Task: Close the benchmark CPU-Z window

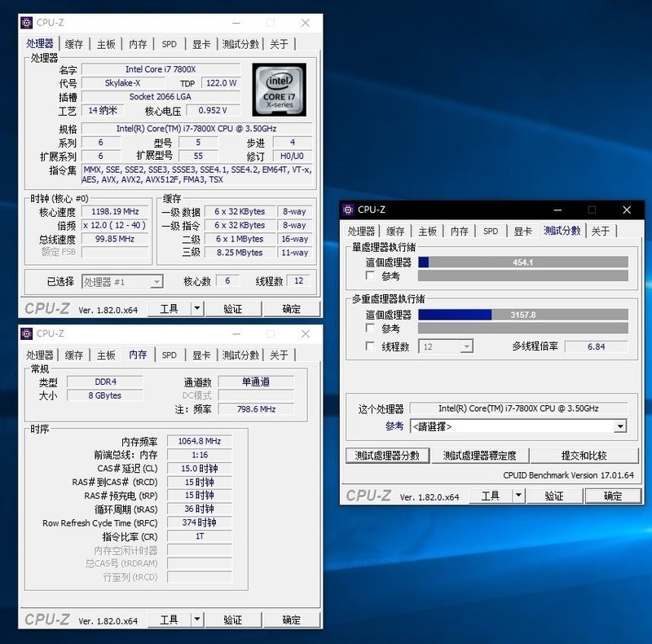Action: point(627,210)
